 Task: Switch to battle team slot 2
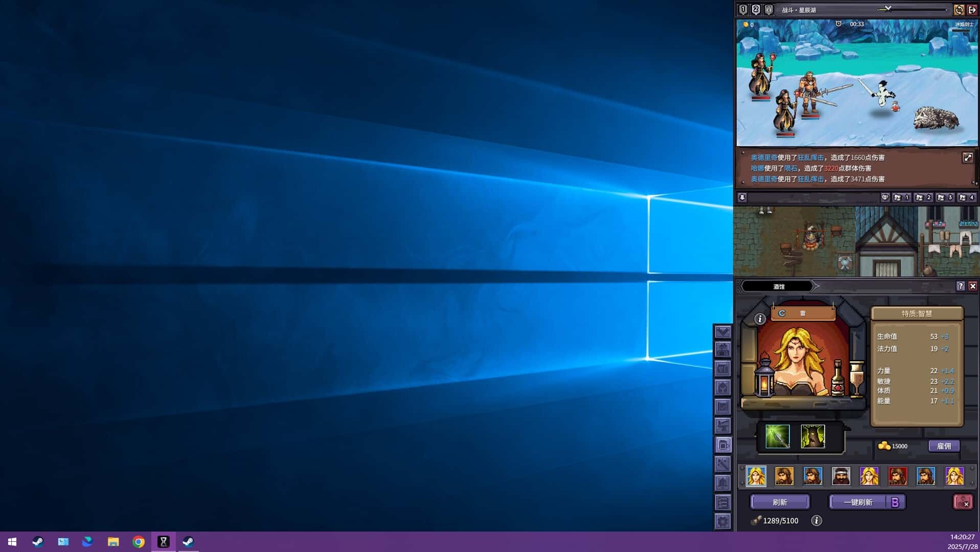(x=756, y=10)
